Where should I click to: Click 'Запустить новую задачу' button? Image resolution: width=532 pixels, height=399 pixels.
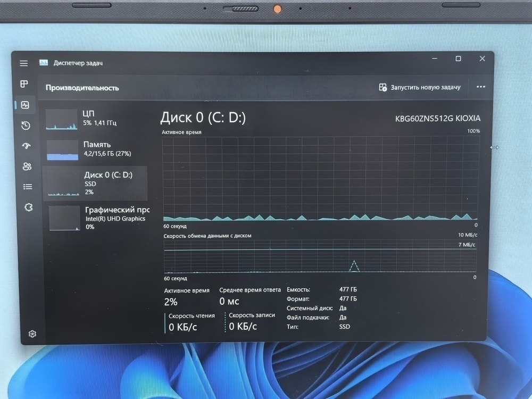pyautogui.click(x=420, y=87)
